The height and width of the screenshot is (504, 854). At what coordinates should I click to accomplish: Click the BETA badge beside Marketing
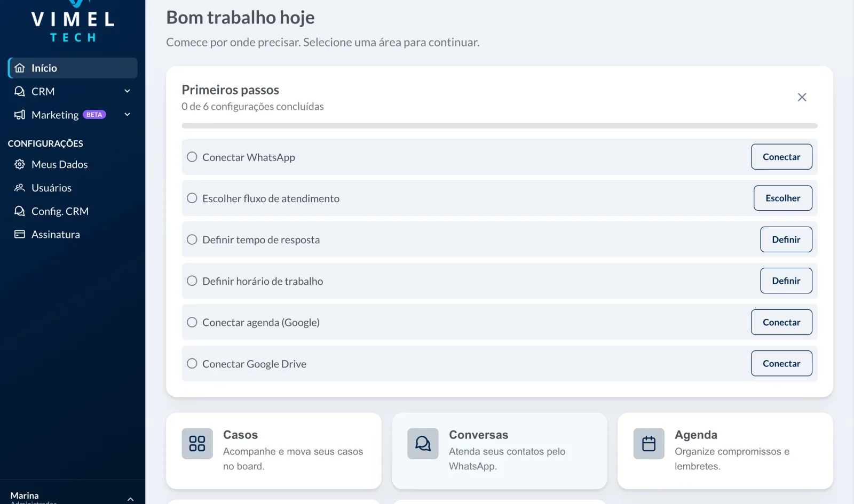tap(94, 115)
